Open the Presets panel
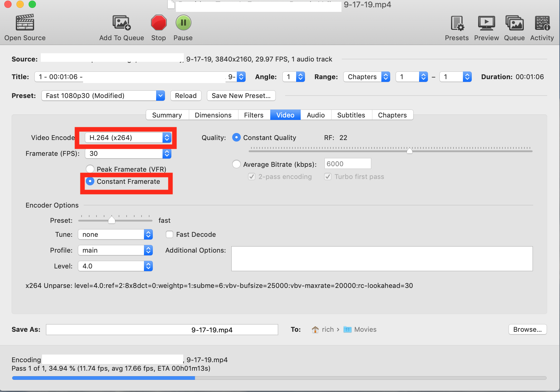The height and width of the screenshot is (392, 560). [x=457, y=23]
